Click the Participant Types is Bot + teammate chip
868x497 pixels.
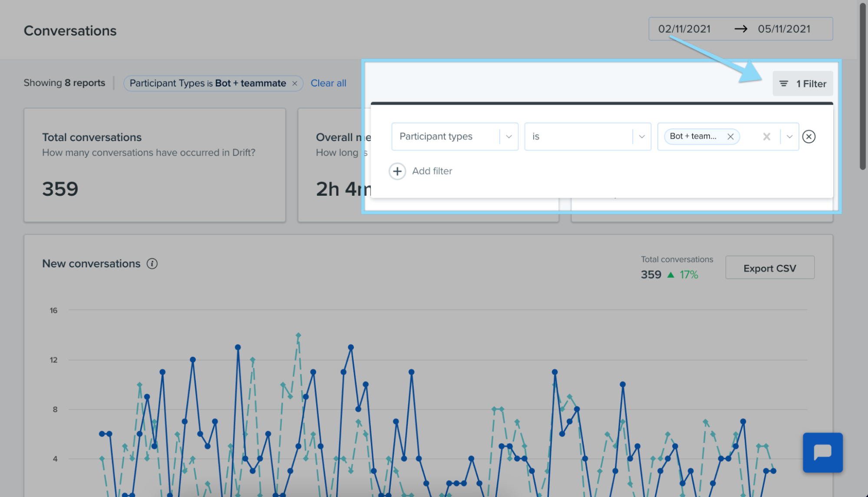pyautogui.click(x=213, y=83)
